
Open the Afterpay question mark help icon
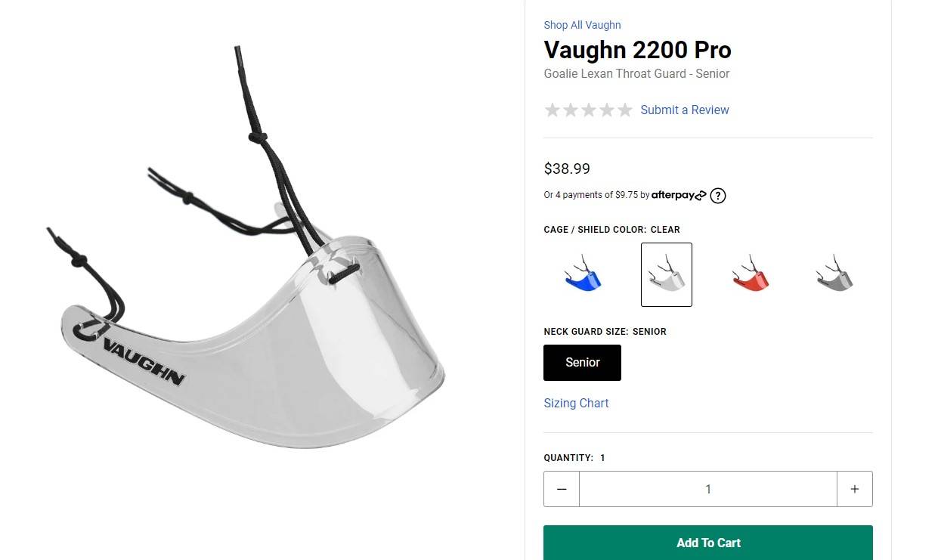coord(718,196)
